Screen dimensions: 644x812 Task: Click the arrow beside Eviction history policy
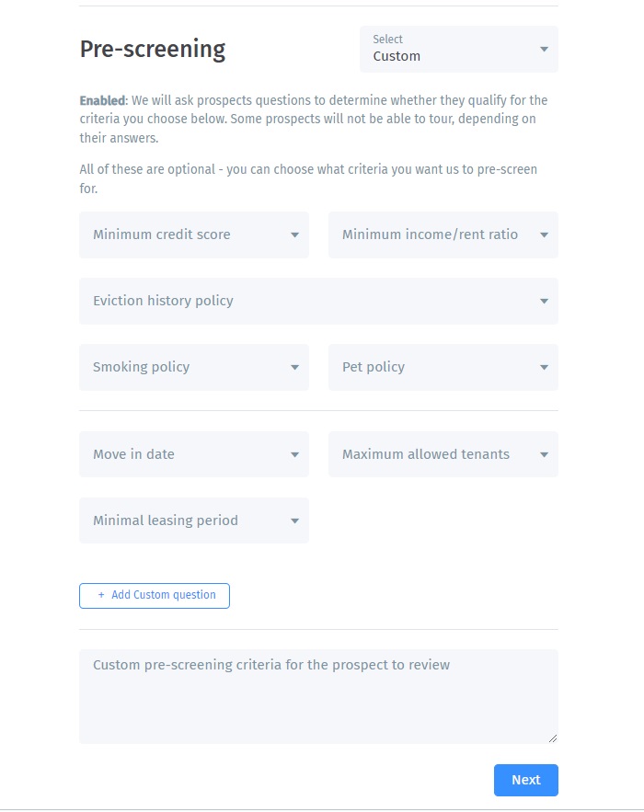[x=544, y=302]
